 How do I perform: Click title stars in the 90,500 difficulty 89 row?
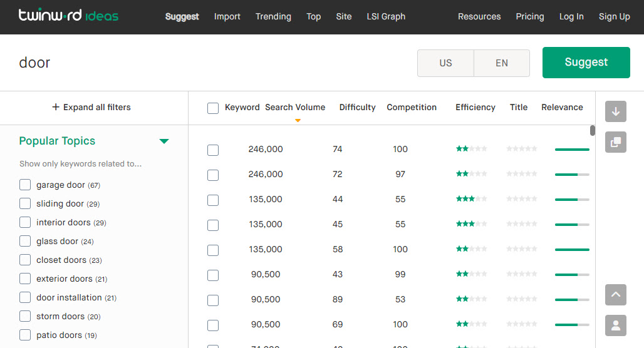[x=522, y=299]
